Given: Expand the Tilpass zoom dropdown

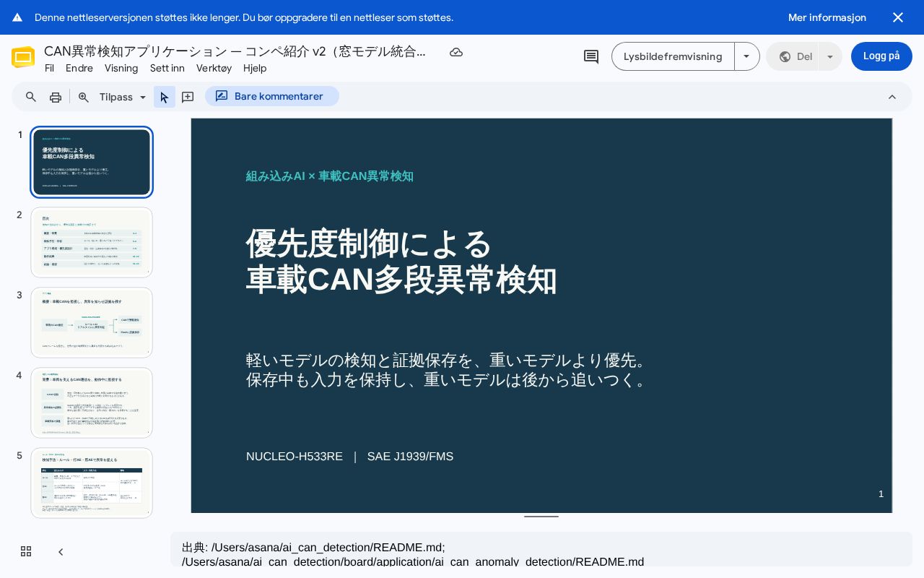Looking at the screenshot, I should click(x=123, y=97).
